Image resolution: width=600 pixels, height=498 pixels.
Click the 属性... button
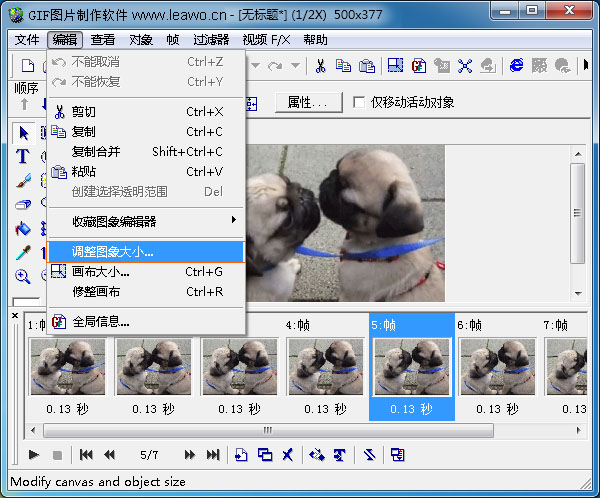pyautogui.click(x=308, y=102)
